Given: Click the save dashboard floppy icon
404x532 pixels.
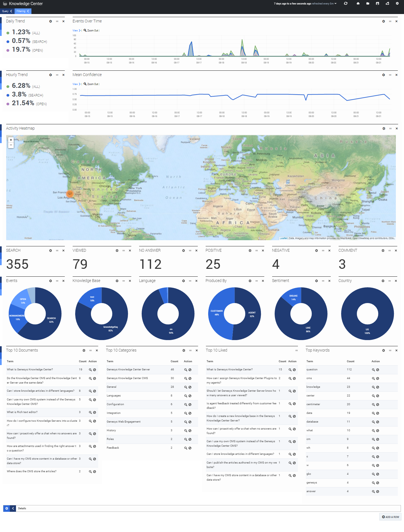Looking at the screenshot, I should click(377, 3).
